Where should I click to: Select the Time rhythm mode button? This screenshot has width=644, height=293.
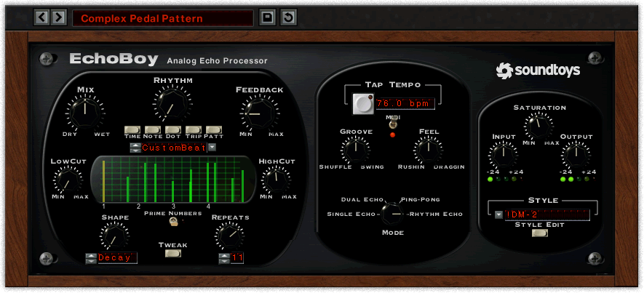point(132,129)
